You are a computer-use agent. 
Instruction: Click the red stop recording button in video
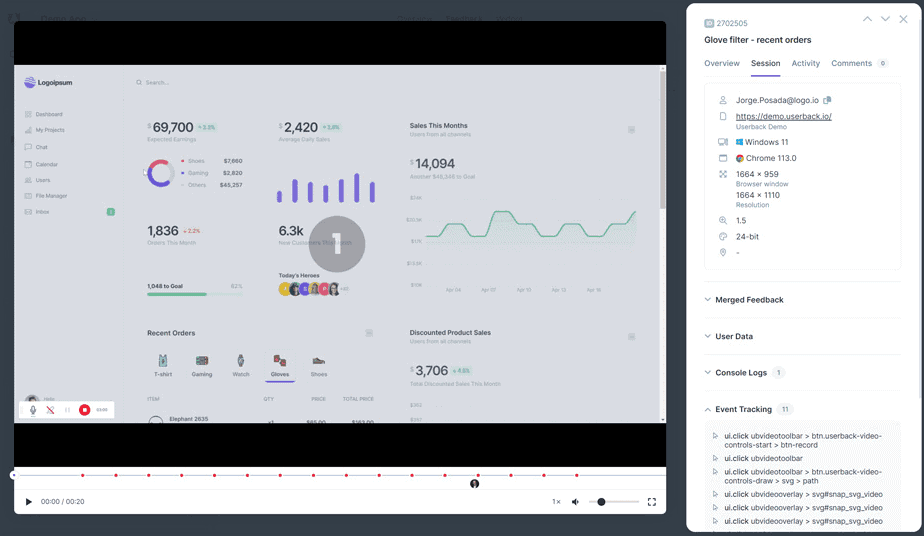coord(85,410)
